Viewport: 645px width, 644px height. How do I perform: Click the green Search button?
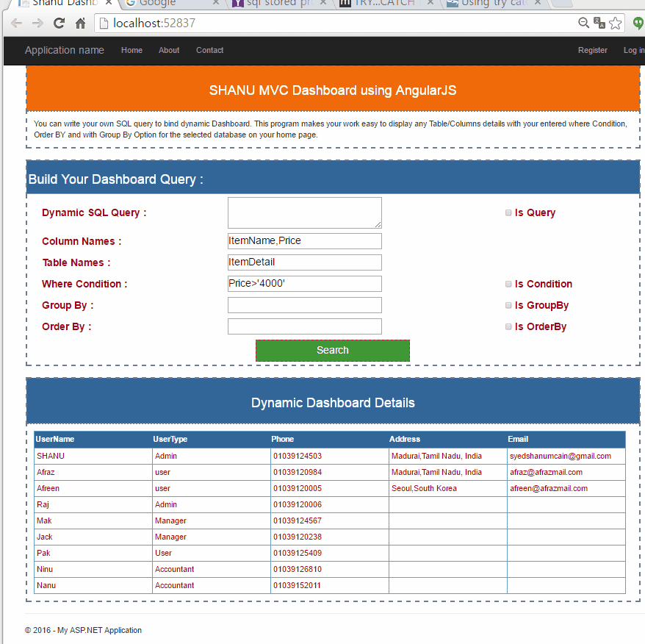tap(332, 351)
